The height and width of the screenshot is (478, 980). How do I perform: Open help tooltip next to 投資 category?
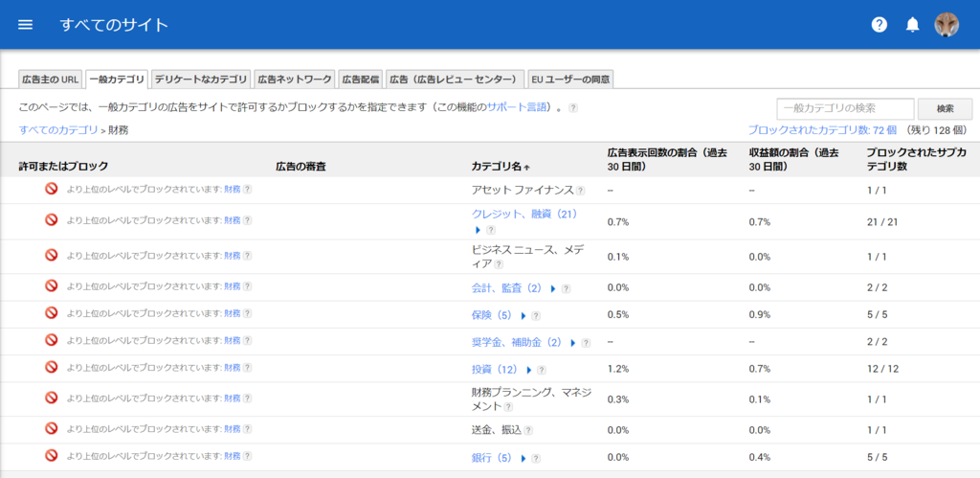click(x=542, y=371)
